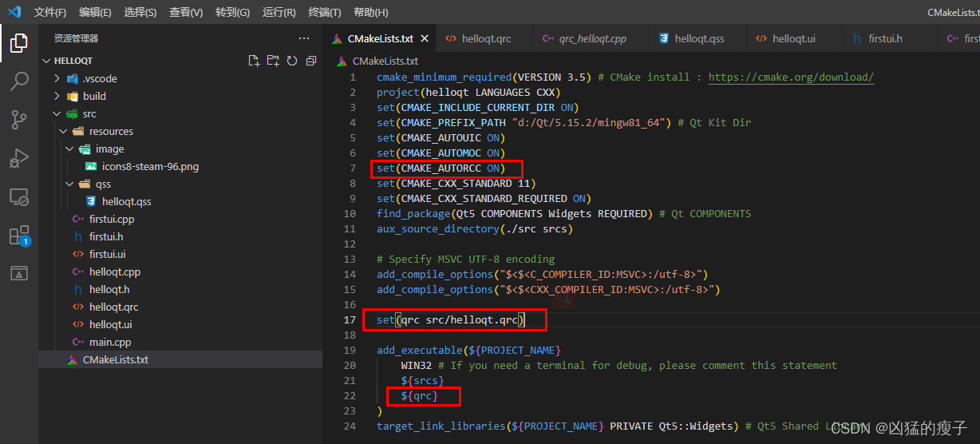Open Remote Explorer view in activity bar

coord(19,196)
